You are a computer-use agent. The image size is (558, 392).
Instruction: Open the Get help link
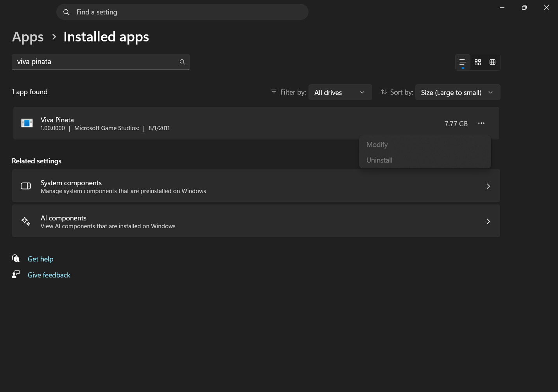pyautogui.click(x=41, y=259)
